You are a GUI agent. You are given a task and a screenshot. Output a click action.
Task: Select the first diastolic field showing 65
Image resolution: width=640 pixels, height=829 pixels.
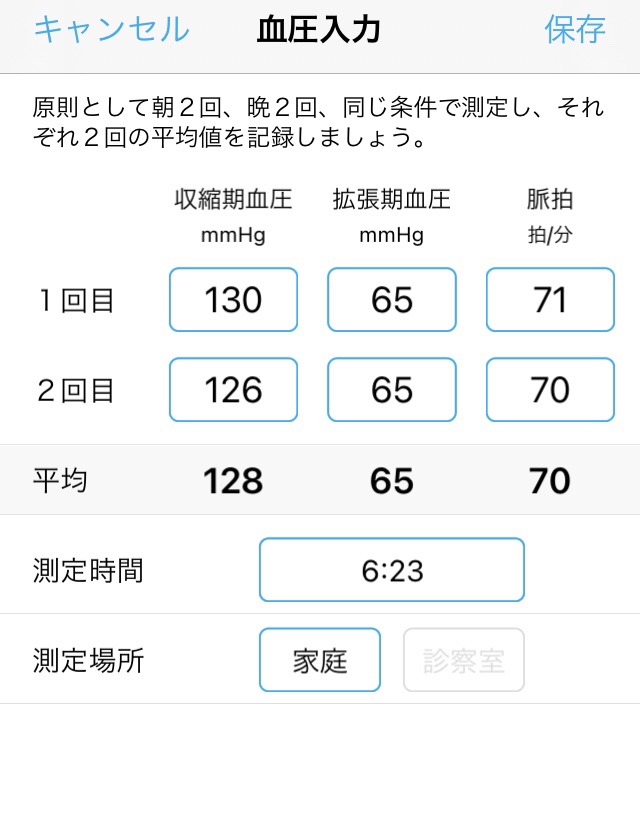point(392,300)
